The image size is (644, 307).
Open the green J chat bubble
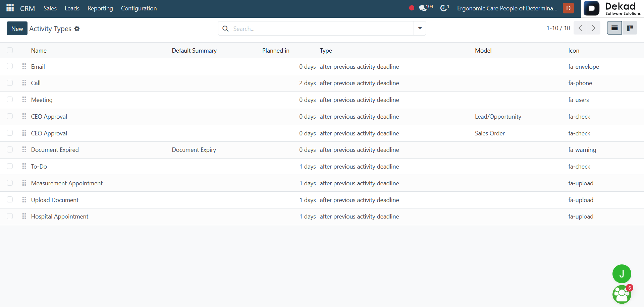point(622,274)
